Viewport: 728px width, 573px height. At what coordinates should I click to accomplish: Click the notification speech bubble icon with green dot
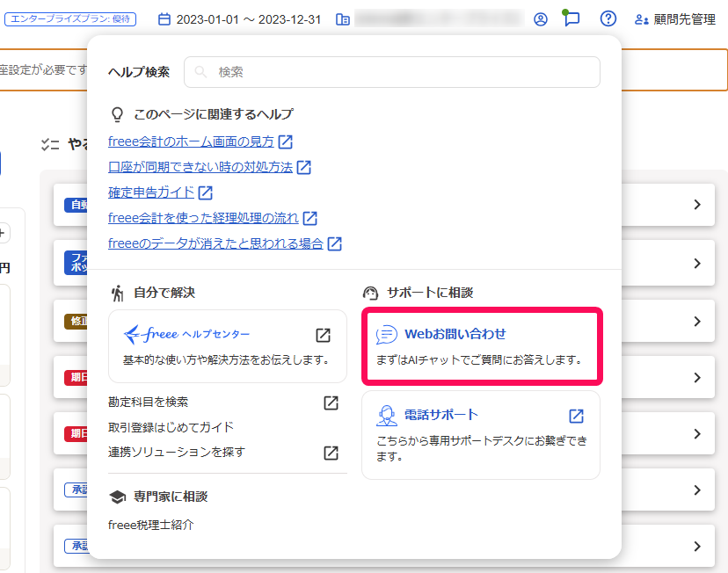571,18
